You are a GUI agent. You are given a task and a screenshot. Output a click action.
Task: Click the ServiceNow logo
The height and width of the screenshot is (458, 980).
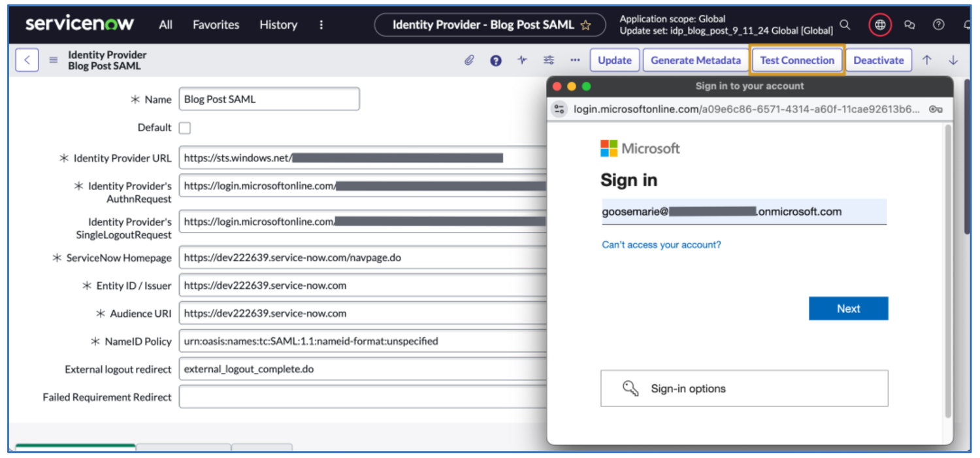pyautogui.click(x=80, y=24)
